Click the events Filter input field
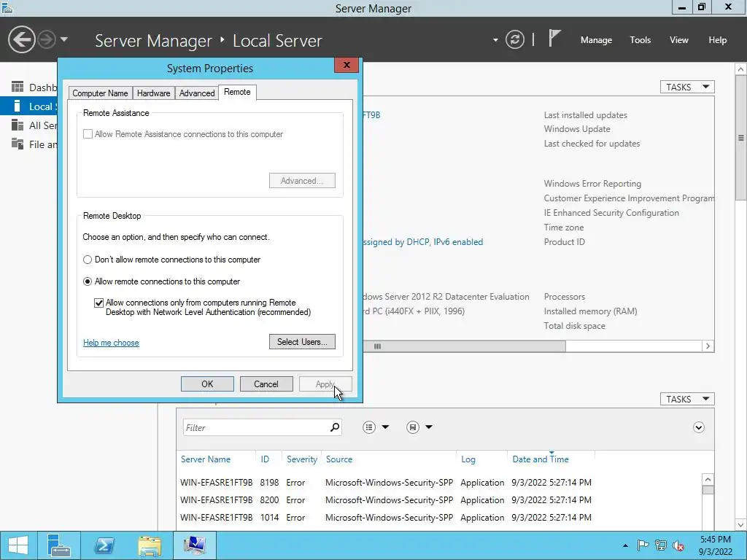747x560 pixels. point(255,427)
